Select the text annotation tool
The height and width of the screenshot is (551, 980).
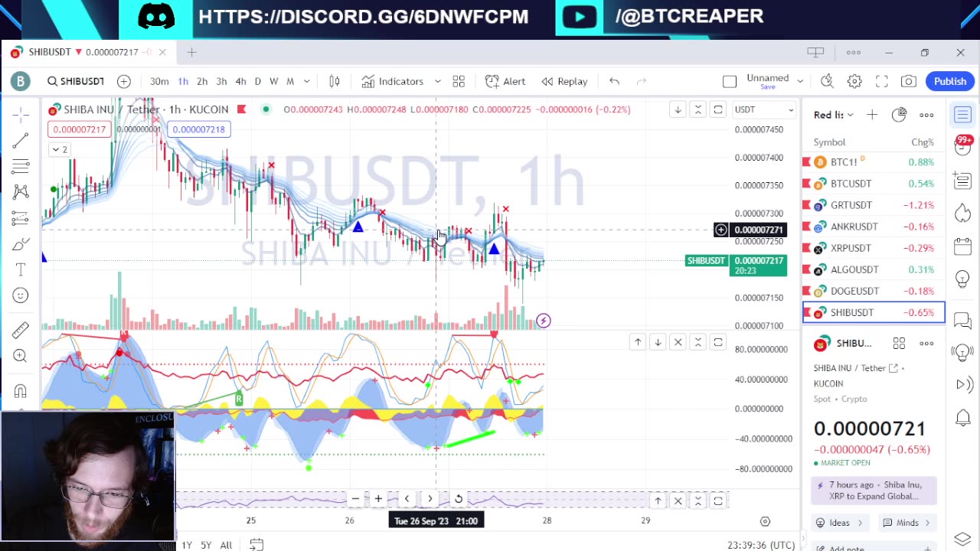point(21,269)
